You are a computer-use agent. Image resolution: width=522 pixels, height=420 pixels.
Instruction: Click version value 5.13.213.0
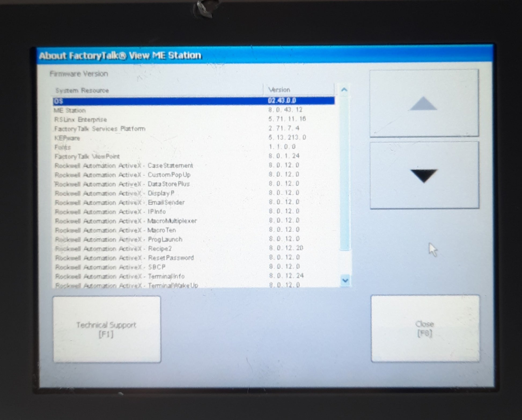pos(287,137)
